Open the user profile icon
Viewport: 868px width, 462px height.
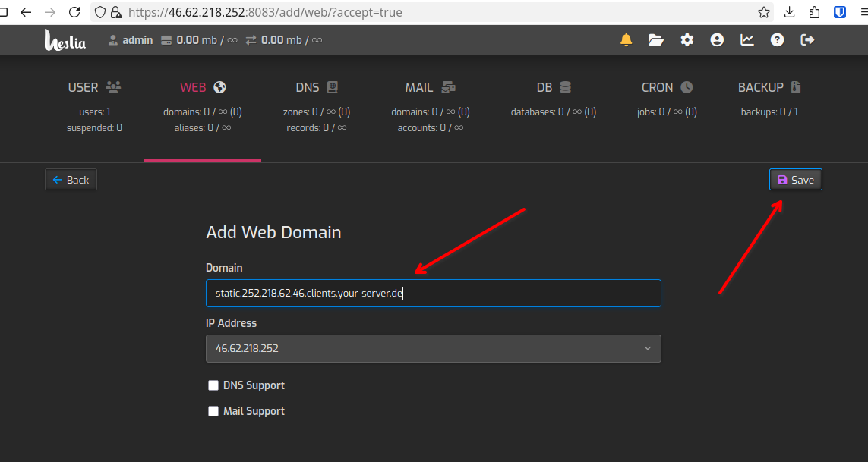point(717,40)
